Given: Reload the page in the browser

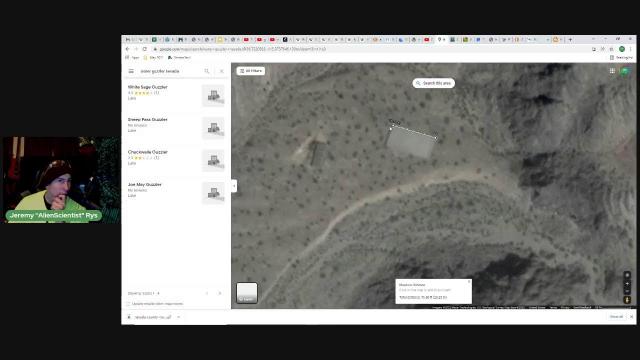Looking at the screenshot, I should click(144, 49).
